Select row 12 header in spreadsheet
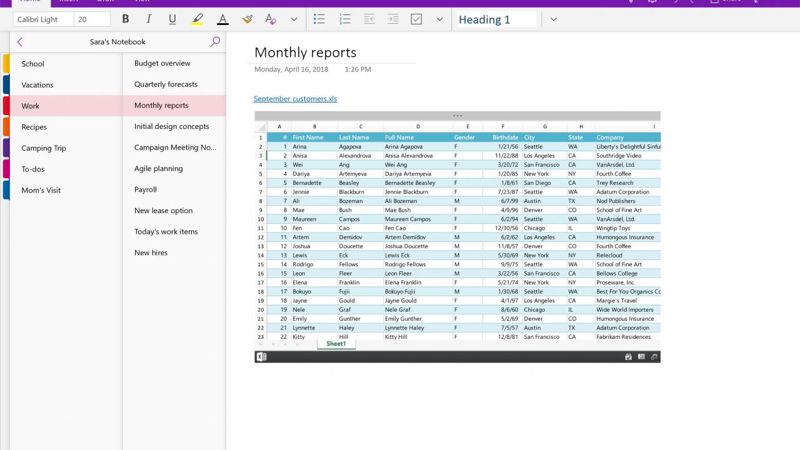Screen dimensions: 800x450 tap(261, 237)
